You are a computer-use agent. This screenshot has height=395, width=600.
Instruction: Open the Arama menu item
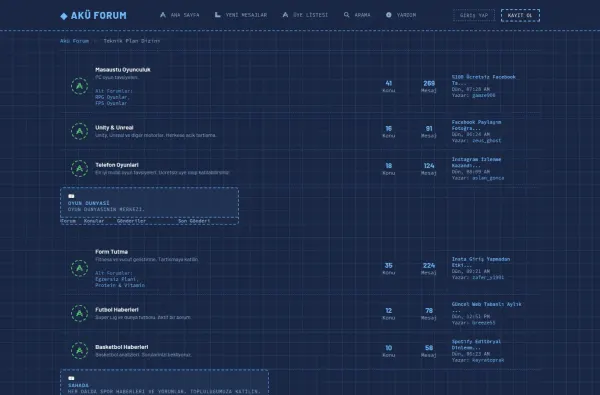click(357, 15)
